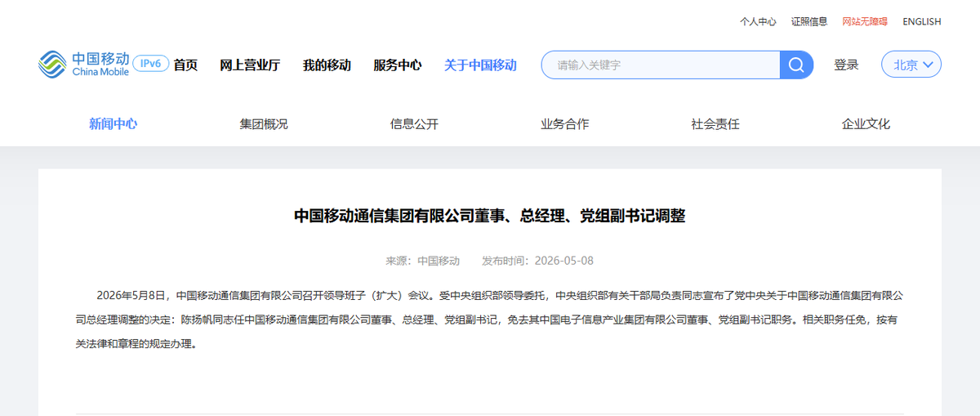Open the 个人中心 link
Image resolution: width=980 pixels, height=416 pixels.
[x=758, y=22]
